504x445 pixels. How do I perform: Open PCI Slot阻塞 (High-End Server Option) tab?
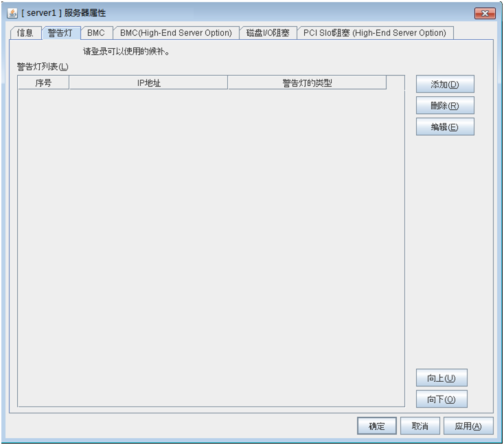pos(375,33)
